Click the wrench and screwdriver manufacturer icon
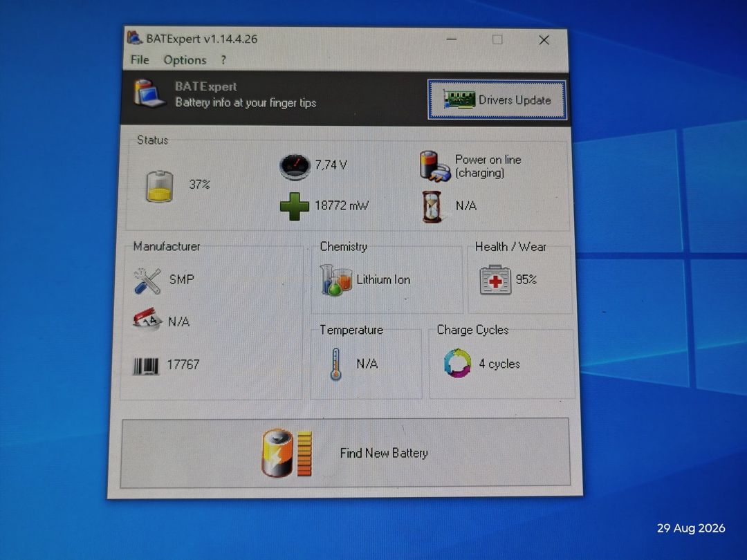The height and width of the screenshot is (560, 747). (x=147, y=281)
